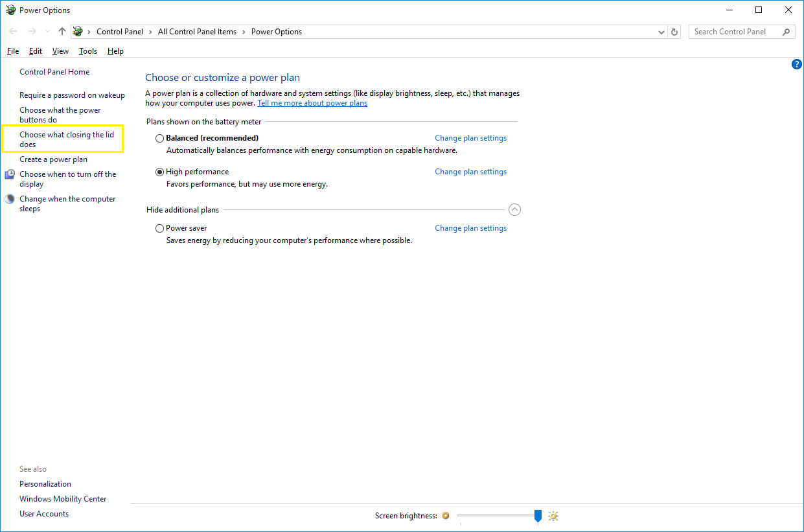
Task: Open Choose what the power buttons do
Action: click(x=60, y=115)
